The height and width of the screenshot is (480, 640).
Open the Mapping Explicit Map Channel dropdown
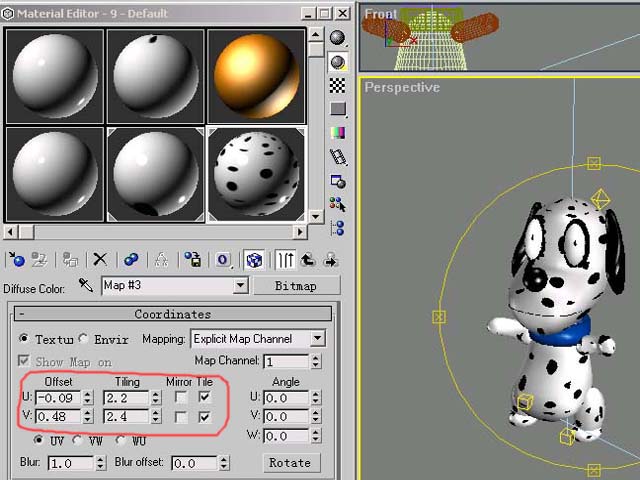pyautogui.click(x=317, y=338)
